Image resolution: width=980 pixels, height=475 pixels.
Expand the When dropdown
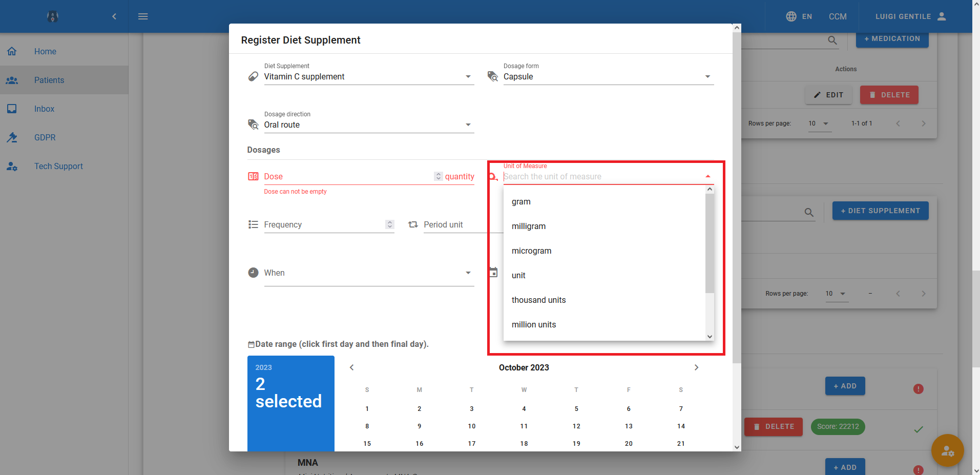468,273
